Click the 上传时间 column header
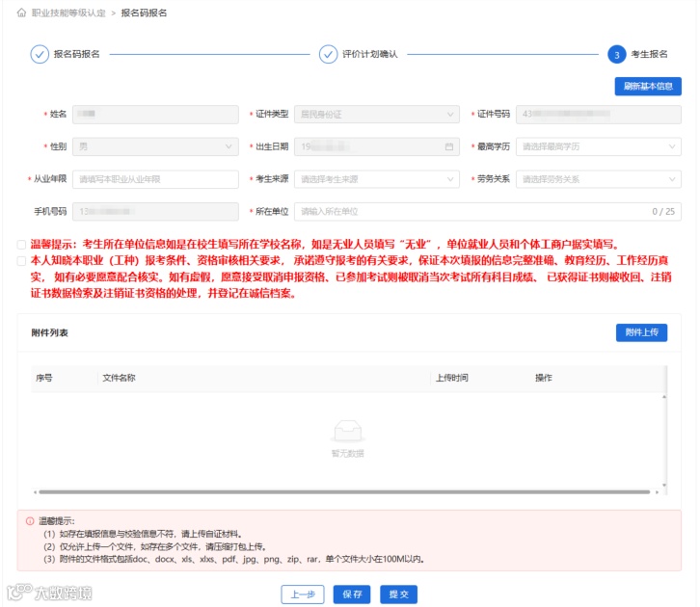Image resolution: width=700 pixels, height=607 pixels. point(452,379)
